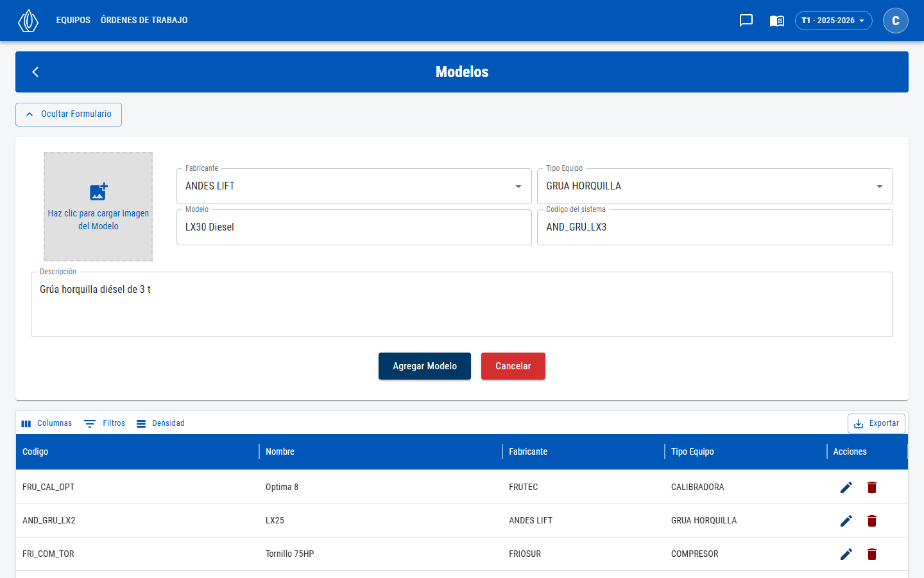The height and width of the screenshot is (578, 924).
Task: Click the Descripción text area
Action: pyautogui.click(x=462, y=304)
